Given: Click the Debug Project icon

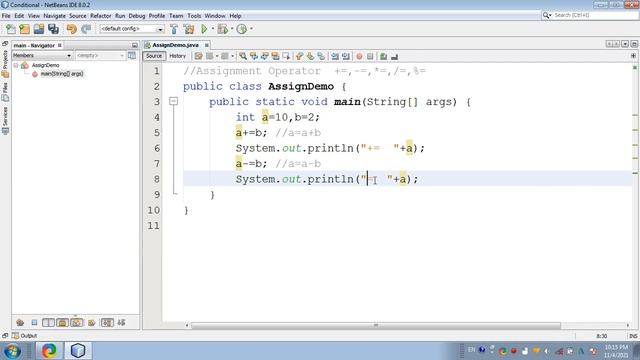Looking at the screenshot, I should click(x=222, y=29).
